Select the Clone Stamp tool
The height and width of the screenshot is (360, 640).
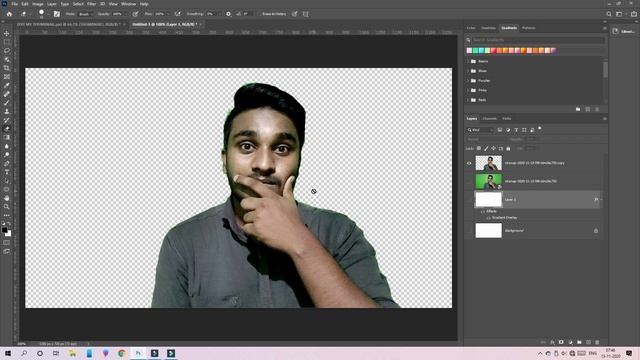pyautogui.click(x=7, y=111)
